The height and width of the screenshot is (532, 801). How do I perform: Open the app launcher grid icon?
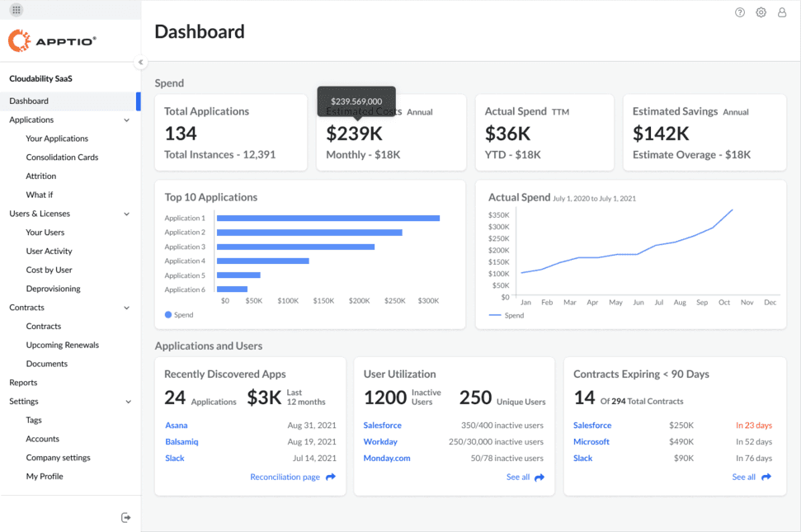[x=16, y=10]
